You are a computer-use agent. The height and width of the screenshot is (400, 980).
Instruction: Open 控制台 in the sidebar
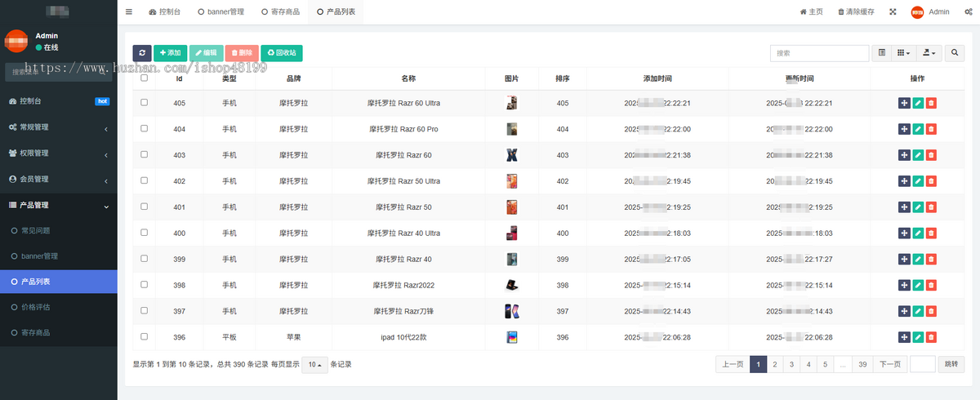pos(59,101)
